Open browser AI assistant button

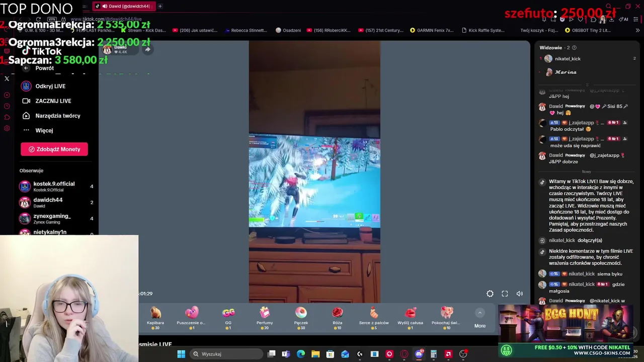624,19
